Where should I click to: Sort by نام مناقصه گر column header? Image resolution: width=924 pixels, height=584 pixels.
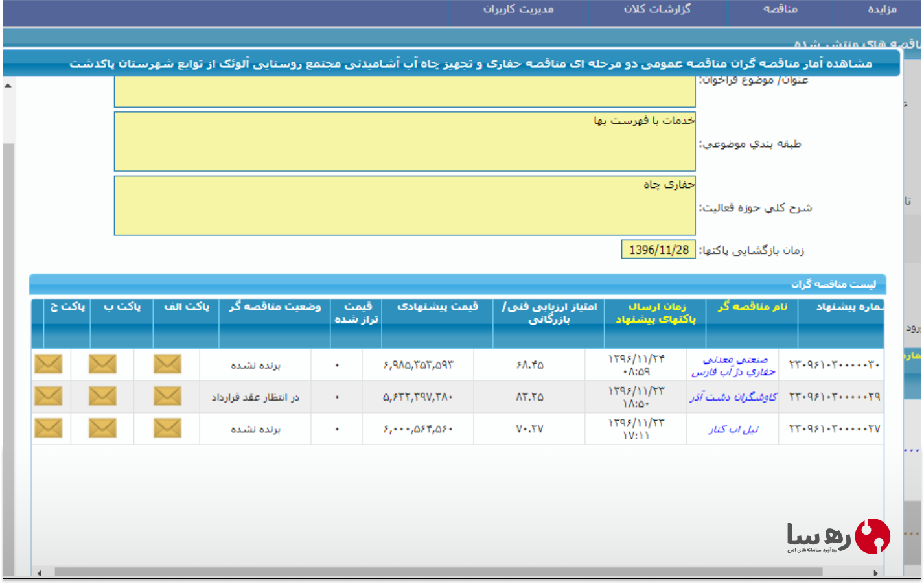click(752, 307)
